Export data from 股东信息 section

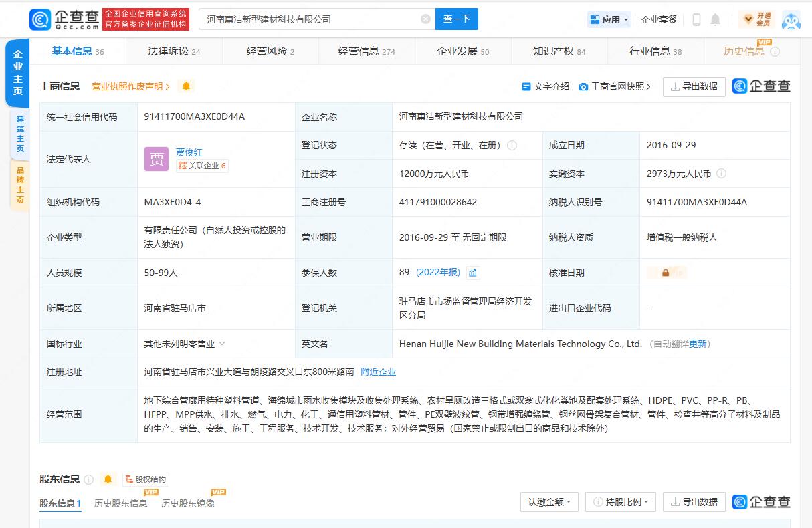point(694,502)
